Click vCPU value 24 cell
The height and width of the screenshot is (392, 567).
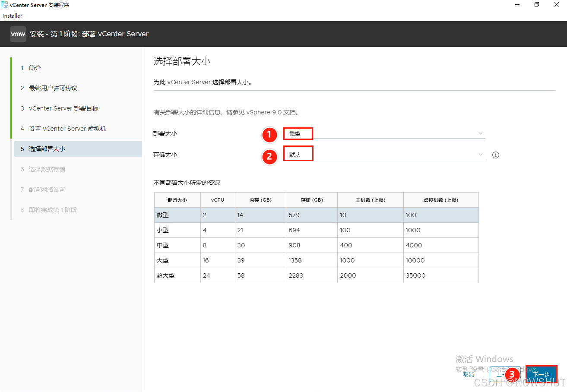click(218, 275)
